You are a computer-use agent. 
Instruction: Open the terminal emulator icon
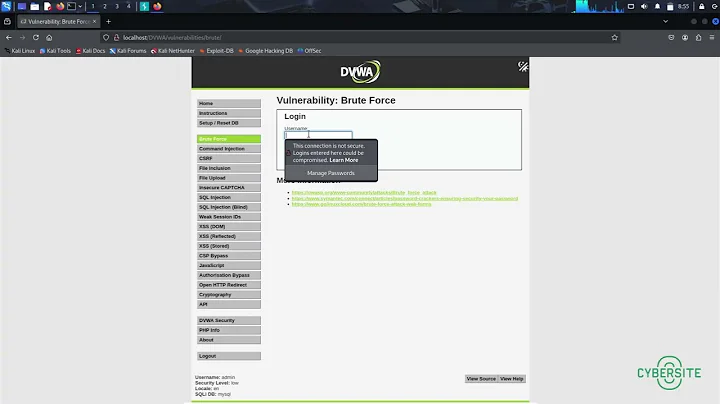pyautogui.click(x=72, y=6)
